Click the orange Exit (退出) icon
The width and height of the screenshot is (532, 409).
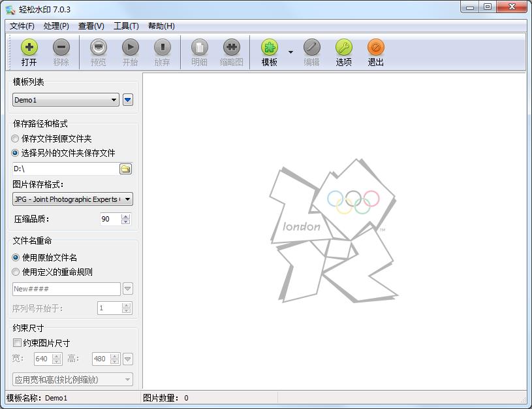point(376,48)
